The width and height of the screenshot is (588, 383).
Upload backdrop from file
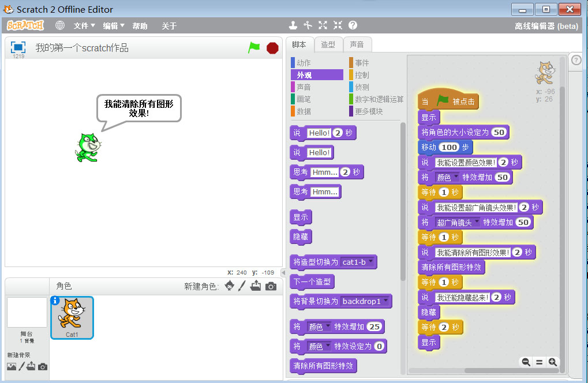(x=31, y=366)
